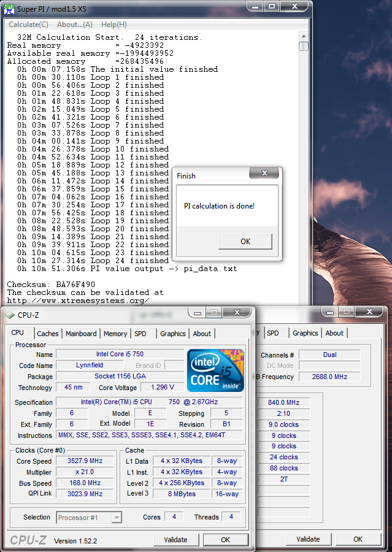Viewport: 392px width, 552px height.
Task: Click the Threads value 4
Action: coord(231,517)
